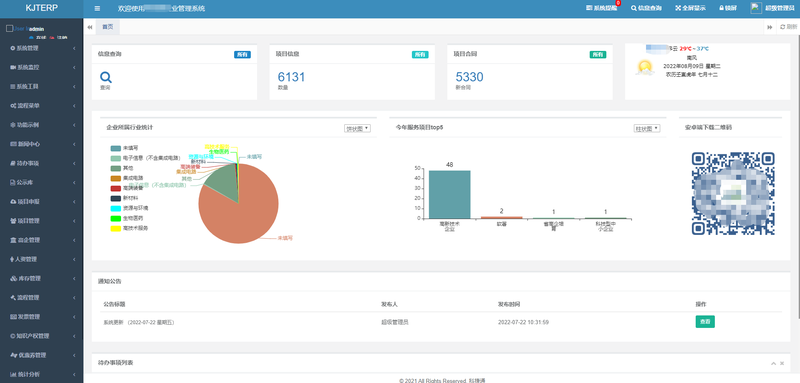This screenshot has height=383, width=800.
Task: Open 系统监控 camera icon in sidebar
Action: [x=12, y=67]
